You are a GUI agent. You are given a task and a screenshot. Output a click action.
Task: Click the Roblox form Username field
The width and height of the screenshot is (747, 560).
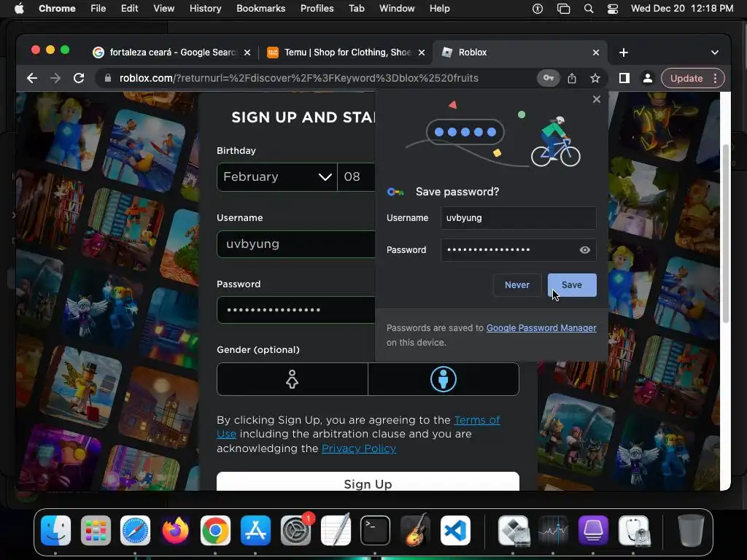point(296,244)
